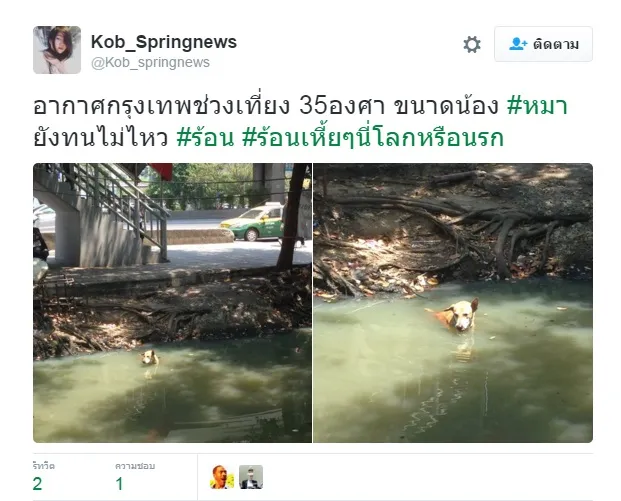The width and height of the screenshot is (621, 501).
Task: Click the รีทวีต label
Action: [44, 466]
